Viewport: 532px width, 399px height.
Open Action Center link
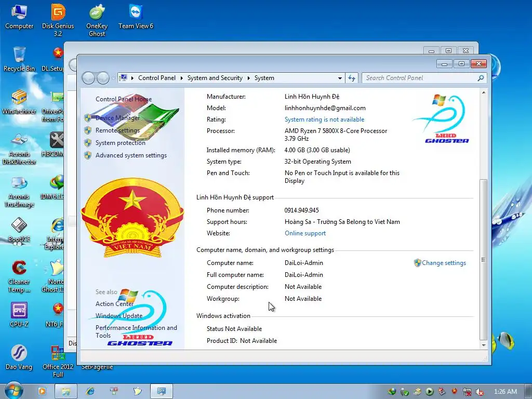point(115,303)
